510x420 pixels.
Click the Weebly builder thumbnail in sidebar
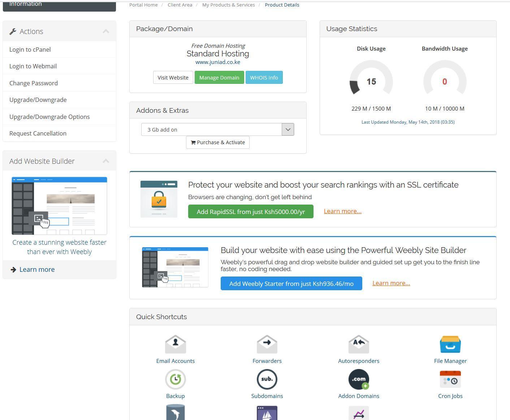(x=59, y=206)
